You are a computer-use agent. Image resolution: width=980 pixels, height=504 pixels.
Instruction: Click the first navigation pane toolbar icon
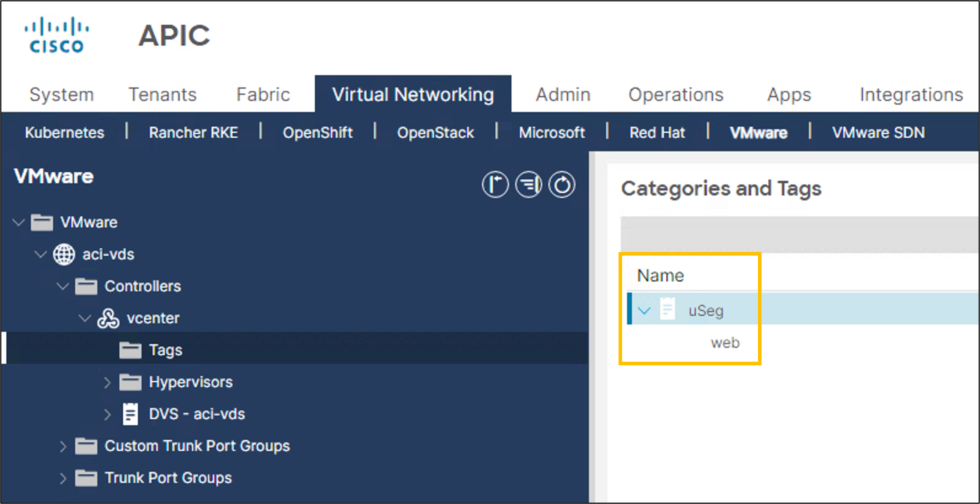click(x=494, y=185)
